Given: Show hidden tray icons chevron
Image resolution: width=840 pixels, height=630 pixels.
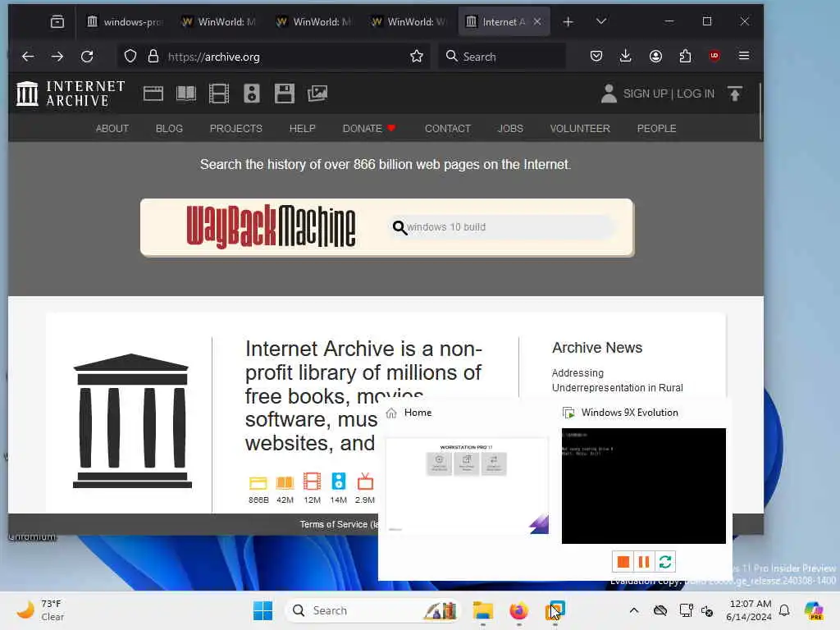Looking at the screenshot, I should coord(634,610).
